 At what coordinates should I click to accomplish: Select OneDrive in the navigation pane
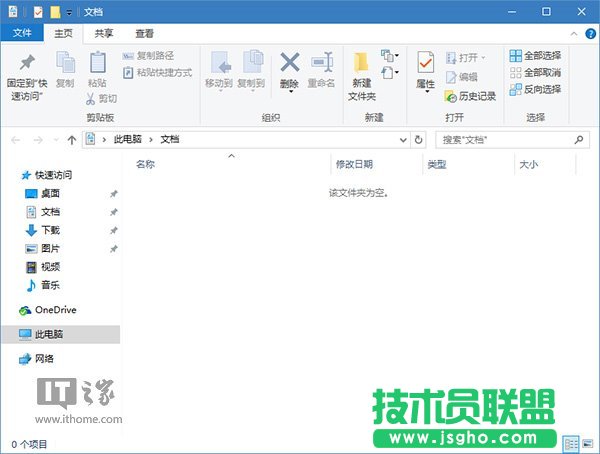click(48, 310)
